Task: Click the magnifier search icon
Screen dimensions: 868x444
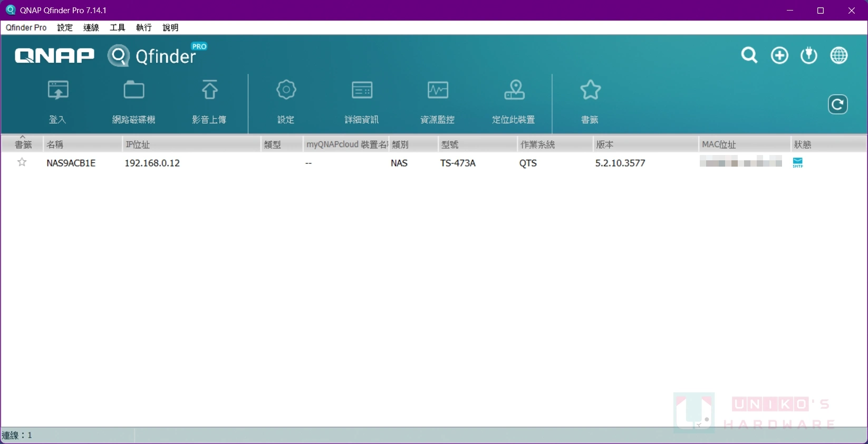Action: point(749,55)
